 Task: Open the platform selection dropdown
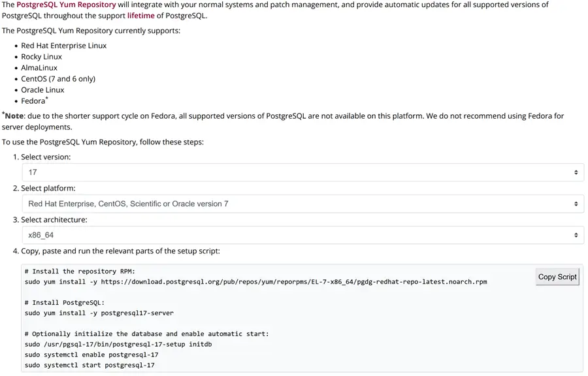(x=301, y=203)
